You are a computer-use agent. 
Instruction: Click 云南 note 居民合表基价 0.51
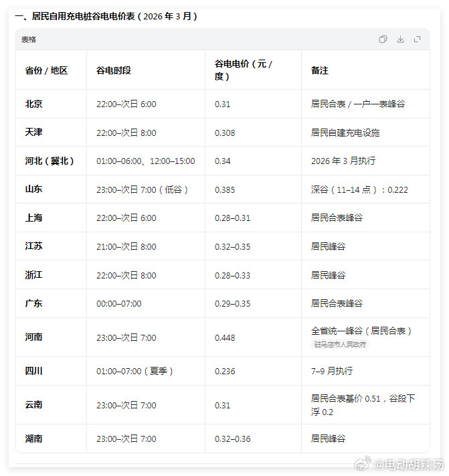(x=345, y=398)
